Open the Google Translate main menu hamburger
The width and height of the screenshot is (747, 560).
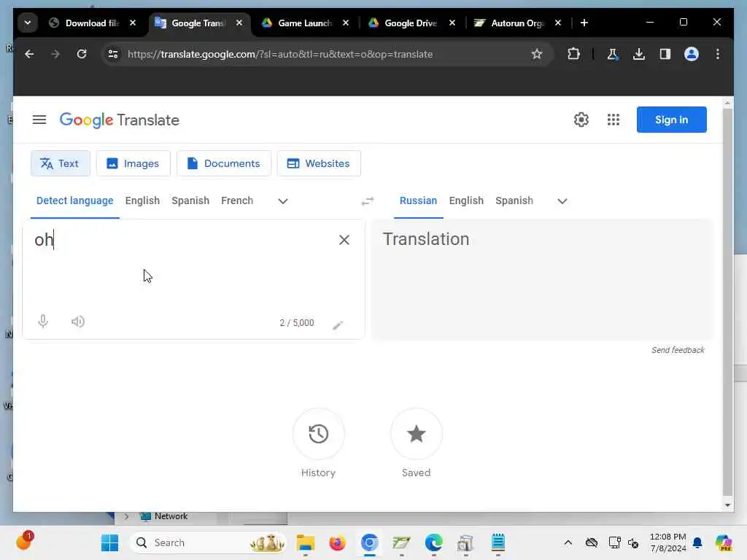click(x=39, y=120)
